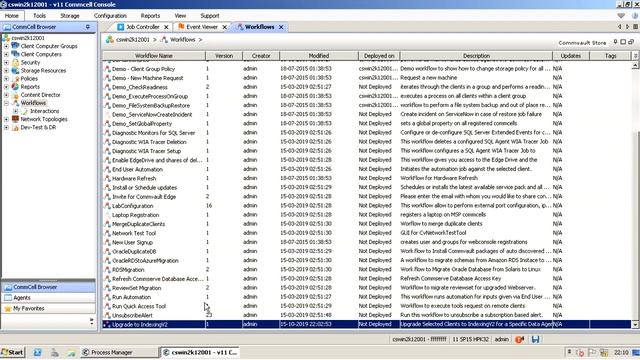Click the Dev-Test & DR icon
Viewport: 640px width, 360px height.
click(x=16, y=127)
